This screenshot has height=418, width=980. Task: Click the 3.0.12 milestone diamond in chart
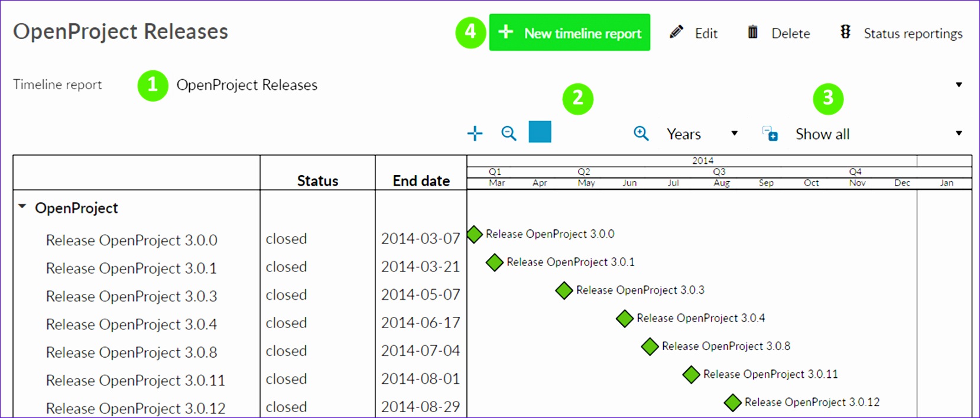pos(733,403)
